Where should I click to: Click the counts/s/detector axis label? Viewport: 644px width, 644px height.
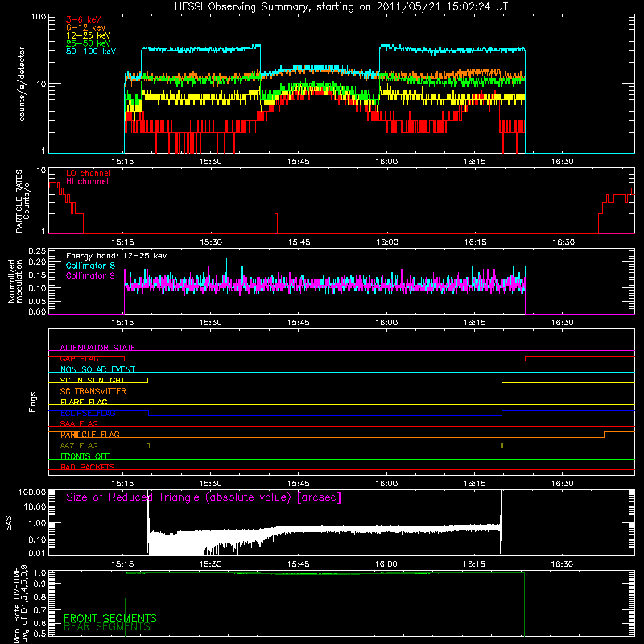click(x=22, y=84)
